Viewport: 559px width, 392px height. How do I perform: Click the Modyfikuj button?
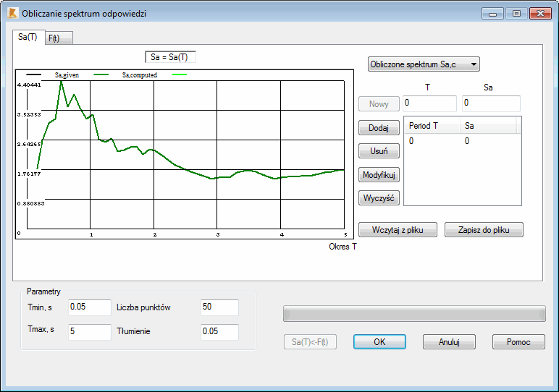pyautogui.click(x=379, y=175)
